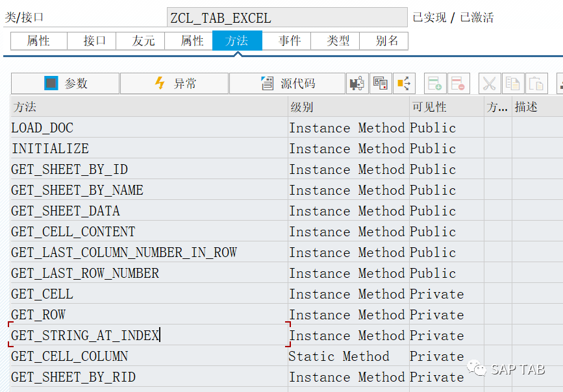This screenshot has height=392, width=563.
Task: Click Public visibility of INITIALIZE row
Action: click(x=447, y=149)
